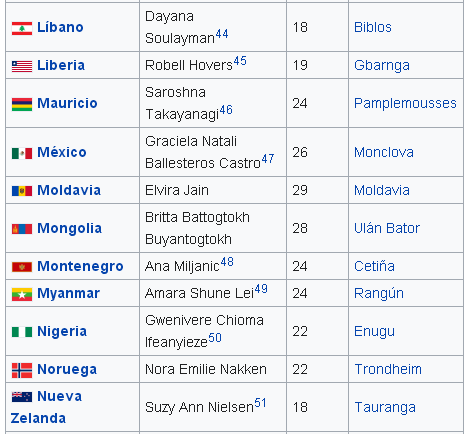This screenshot has width=472, height=434.
Task: Click the Lebanon flag icon
Action: tap(22, 28)
